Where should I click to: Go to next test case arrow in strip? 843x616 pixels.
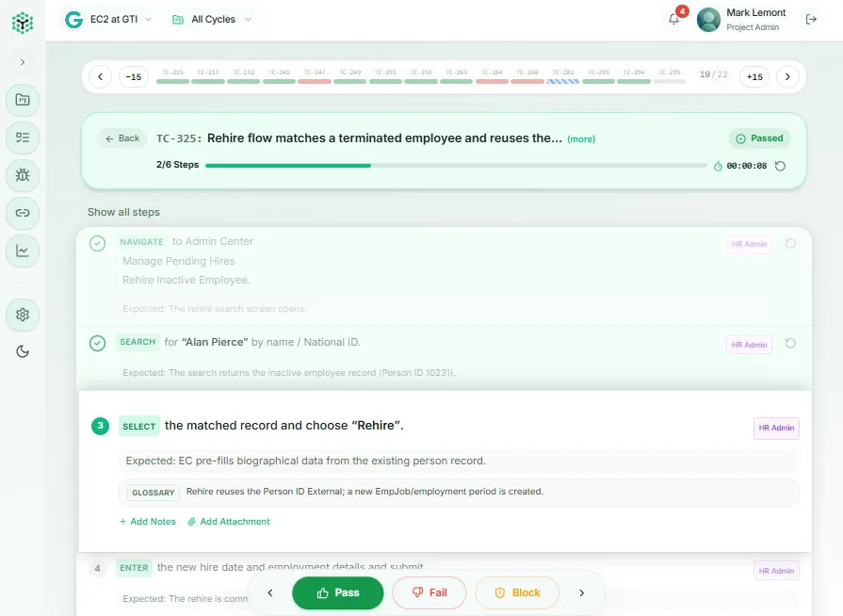point(787,77)
